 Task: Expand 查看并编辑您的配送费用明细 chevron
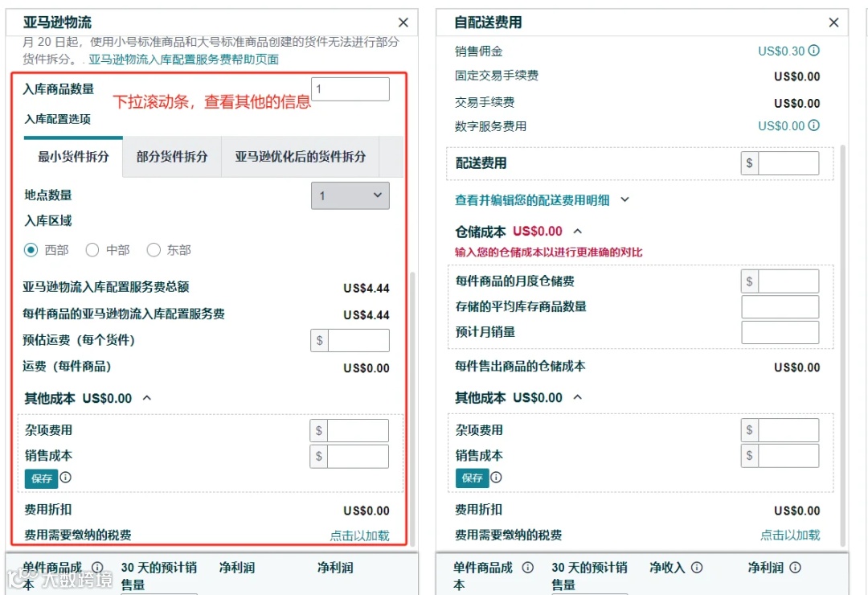625,199
